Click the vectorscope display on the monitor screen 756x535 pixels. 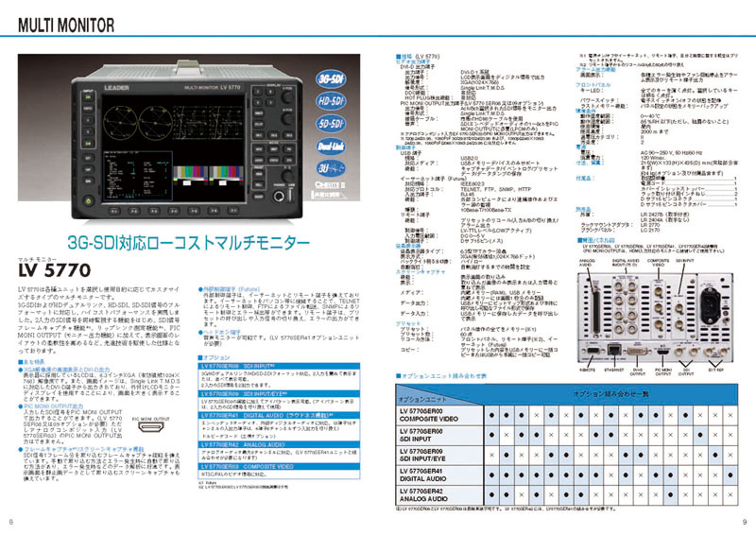tap(138, 122)
